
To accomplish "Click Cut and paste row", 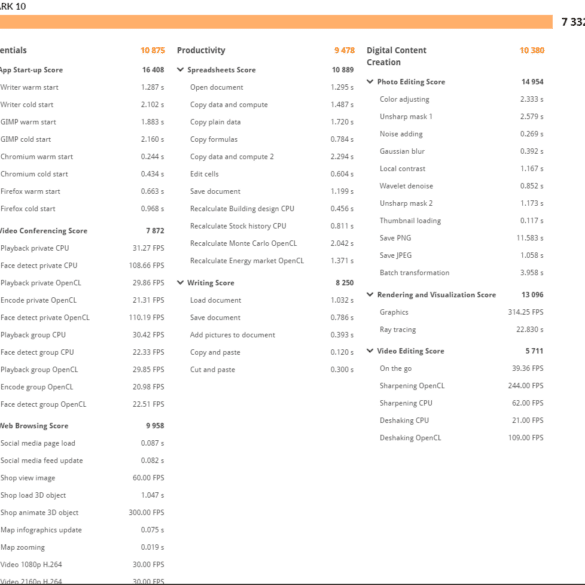I will coord(272,369).
